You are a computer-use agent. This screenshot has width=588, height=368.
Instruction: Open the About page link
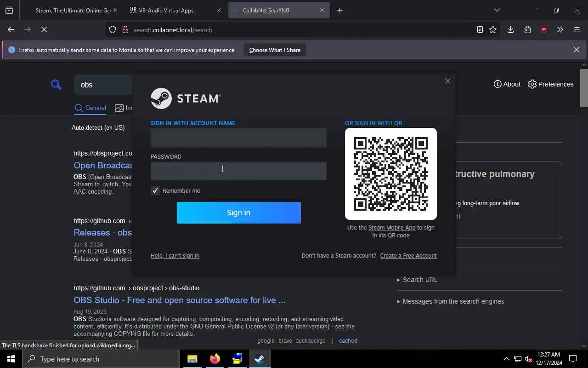click(x=507, y=84)
